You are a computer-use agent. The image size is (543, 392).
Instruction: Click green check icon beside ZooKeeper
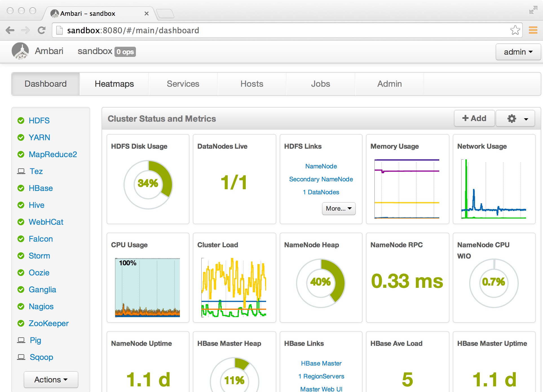pyautogui.click(x=21, y=323)
